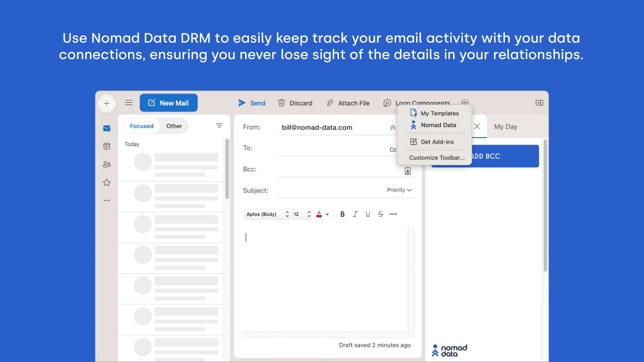Click the New Mail button

click(x=169, y=103)
